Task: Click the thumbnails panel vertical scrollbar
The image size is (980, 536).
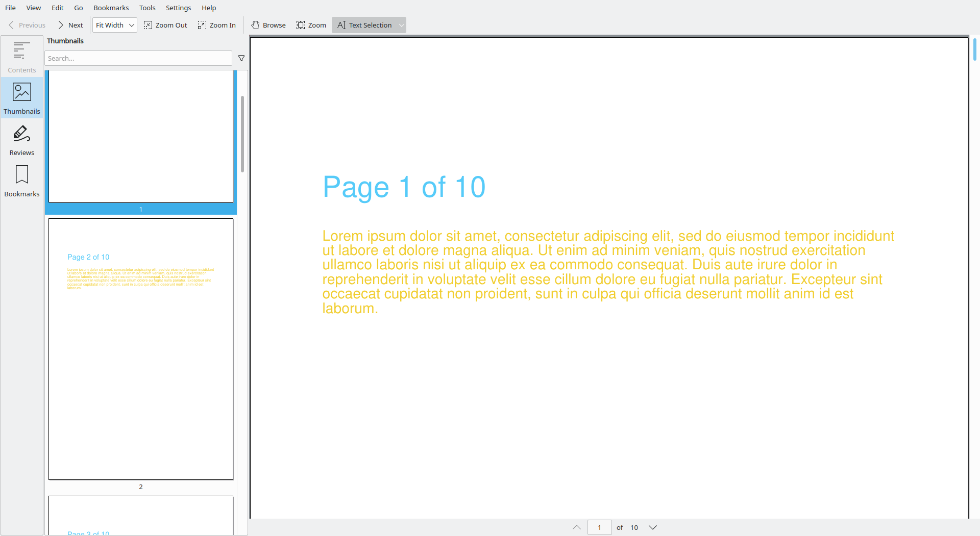Action: click(242, 134)
